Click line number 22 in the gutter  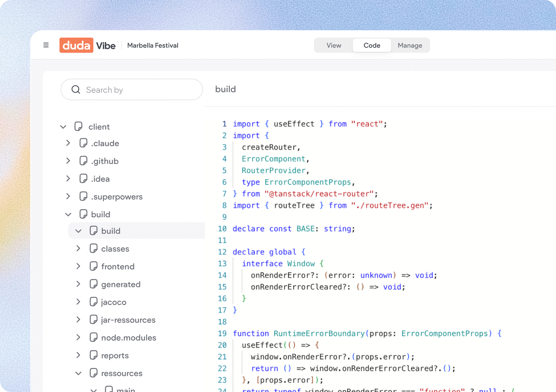point(222,368)
